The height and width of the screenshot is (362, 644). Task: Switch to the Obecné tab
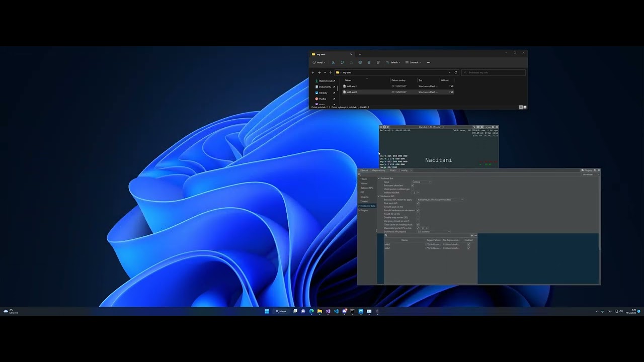pos(364,170)
